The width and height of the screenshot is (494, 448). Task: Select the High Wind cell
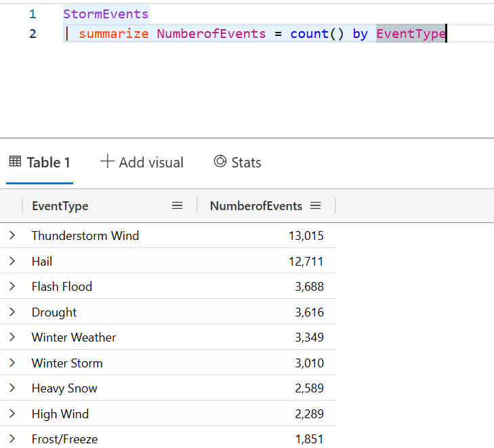(60, 414)
